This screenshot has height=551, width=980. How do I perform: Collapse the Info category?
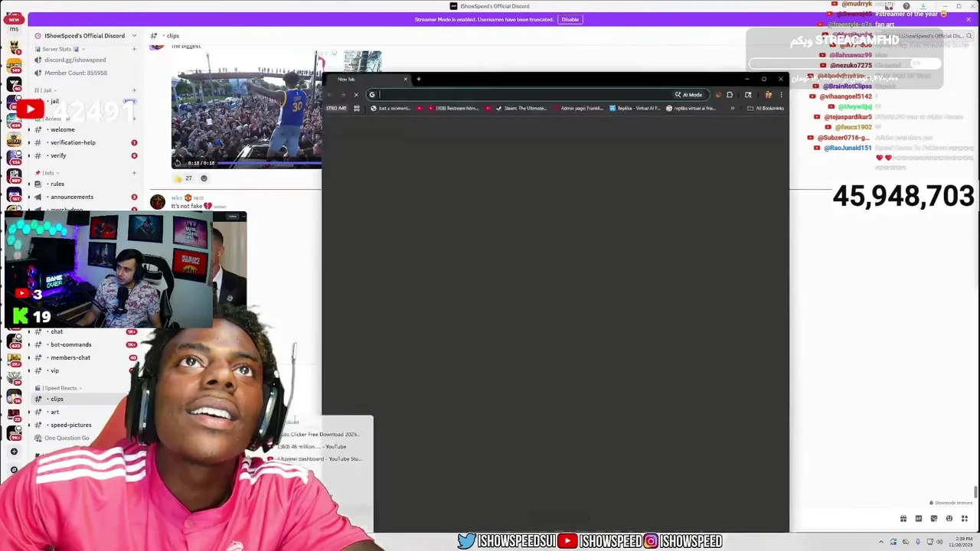(x=46, y=173)
